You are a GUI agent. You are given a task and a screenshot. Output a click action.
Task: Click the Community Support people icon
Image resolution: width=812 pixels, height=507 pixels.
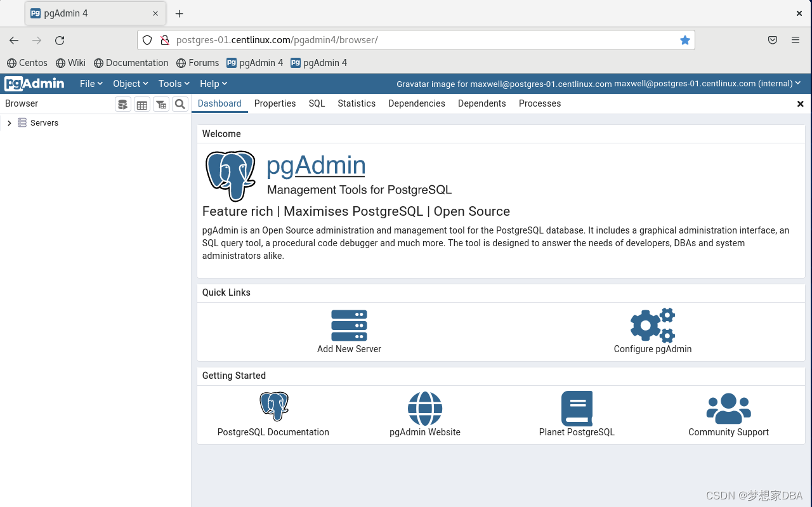pos(728,408)
